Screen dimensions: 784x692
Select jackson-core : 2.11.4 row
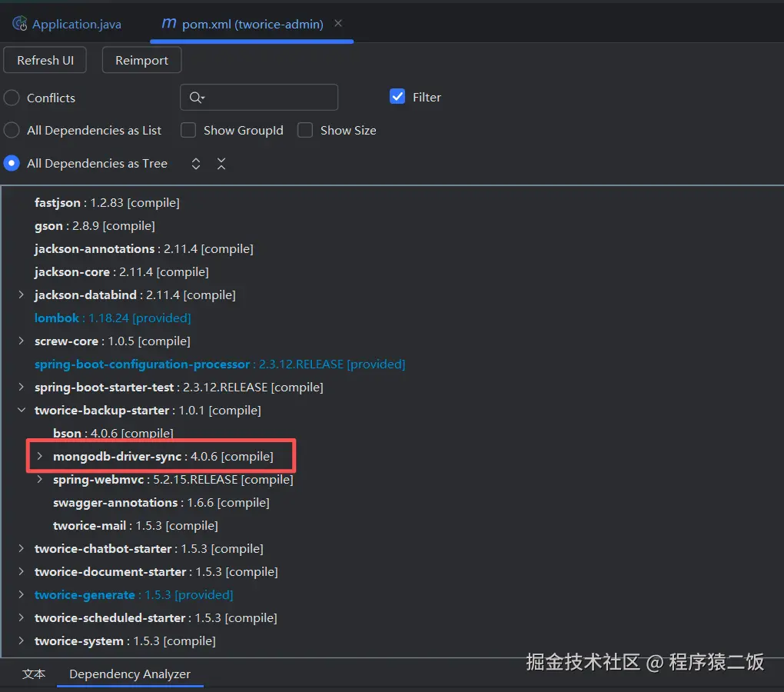(121, 271)
